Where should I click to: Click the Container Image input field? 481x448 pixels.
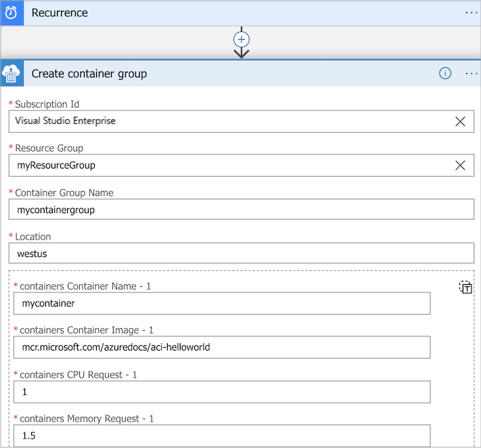tap(222, 347)
